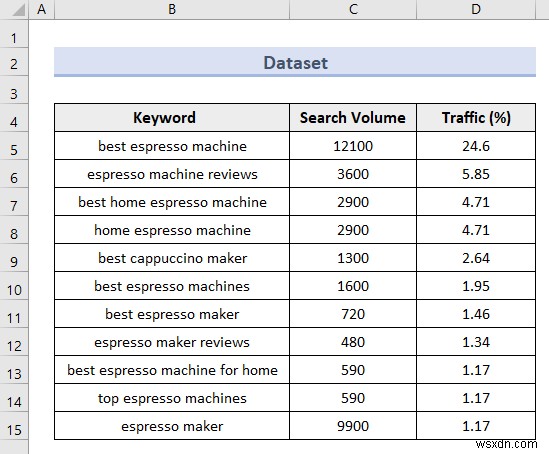549x454 pixels.
Task: Select row 2 header
Action: 14,62
